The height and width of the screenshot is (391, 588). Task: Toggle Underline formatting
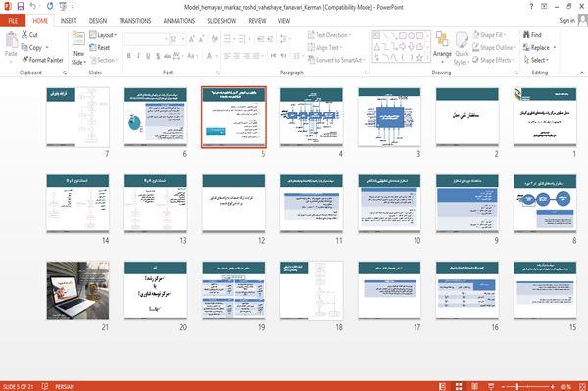pyautogui.click(x=148, y=56)
